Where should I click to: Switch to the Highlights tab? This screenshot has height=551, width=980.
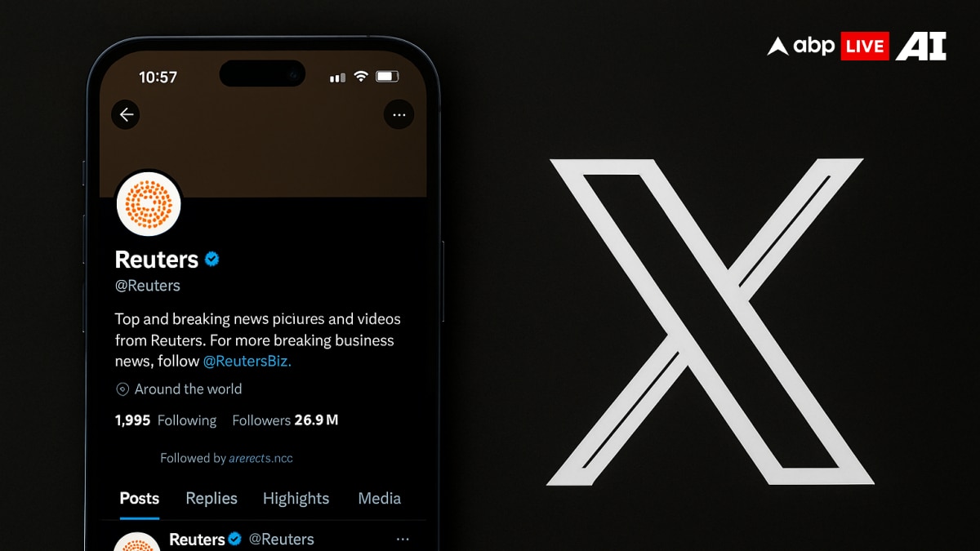[x=296, y=498]
